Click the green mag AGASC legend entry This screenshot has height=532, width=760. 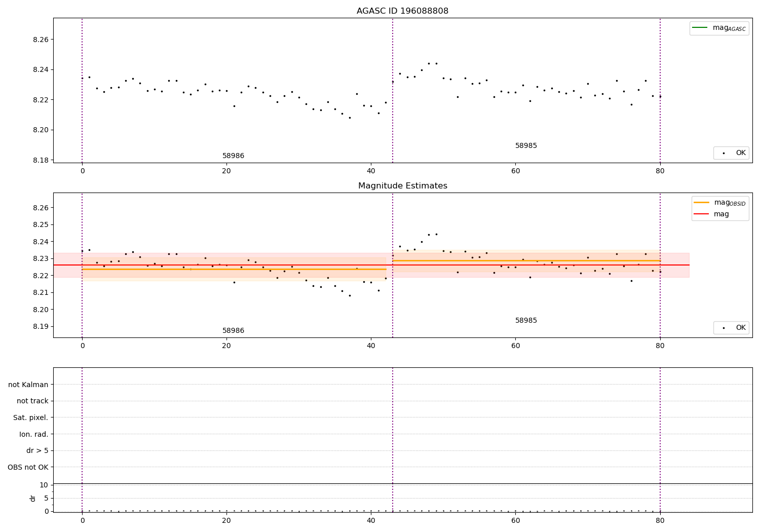point(719,28)
